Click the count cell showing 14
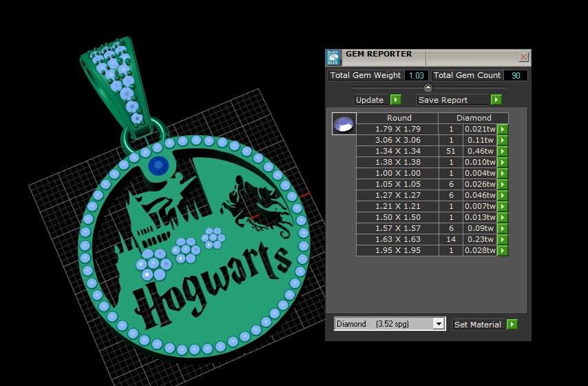 pyautogui.click(x=451, y=239)
